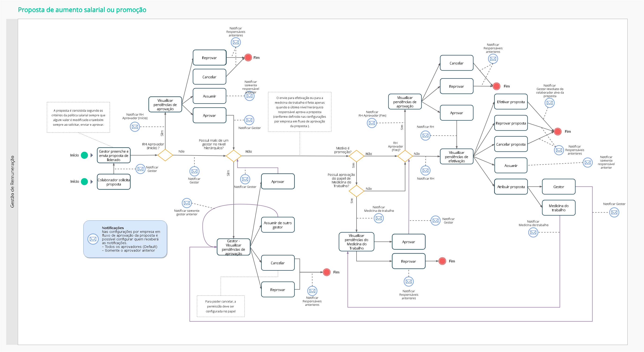This screenshot has width=644, height=352.
Task: Click the Medicina do trabalho task box
Action: tap(558, 208)
